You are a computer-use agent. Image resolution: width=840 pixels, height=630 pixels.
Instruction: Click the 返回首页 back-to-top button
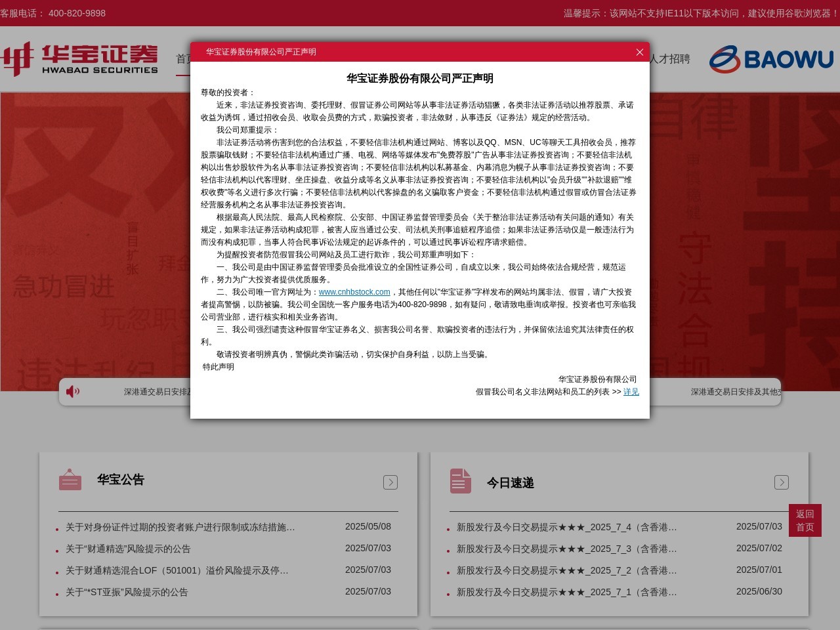805,520
